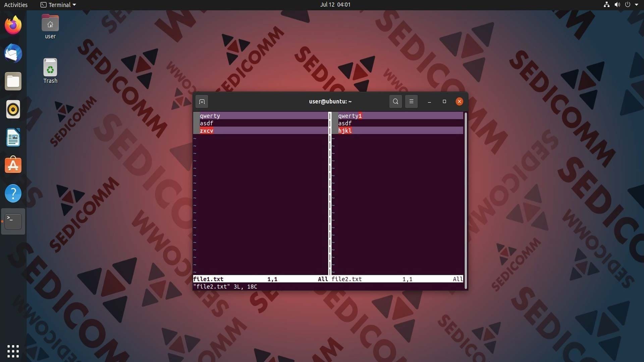Image resolution: width=644 pixels, height=362 pixels.
Task: Launch Firefox from the dock
Action: coord(13,25)
